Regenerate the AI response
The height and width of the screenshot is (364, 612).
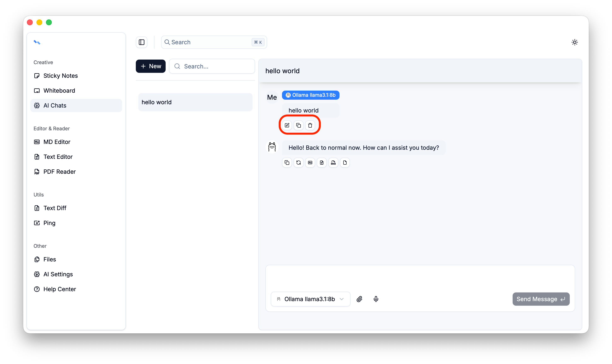(x=298, y=163)
